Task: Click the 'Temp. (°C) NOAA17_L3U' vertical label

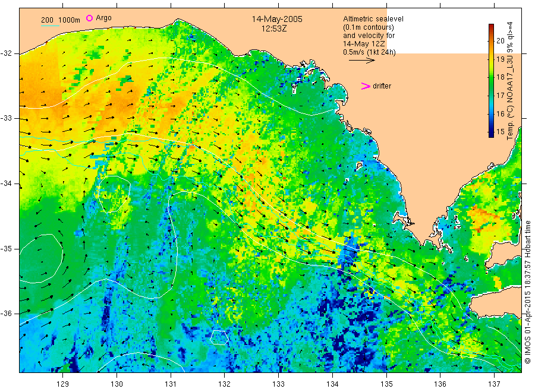Action: [510, 99]
